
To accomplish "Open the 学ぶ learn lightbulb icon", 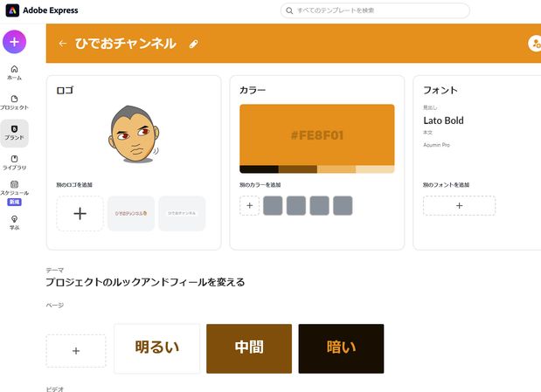I will [x=14, y=223].
